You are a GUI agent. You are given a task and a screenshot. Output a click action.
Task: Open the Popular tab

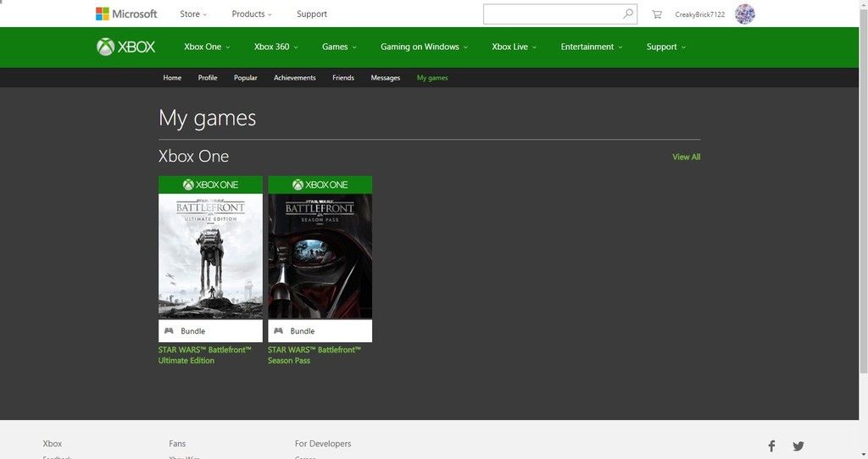[246, 78]
